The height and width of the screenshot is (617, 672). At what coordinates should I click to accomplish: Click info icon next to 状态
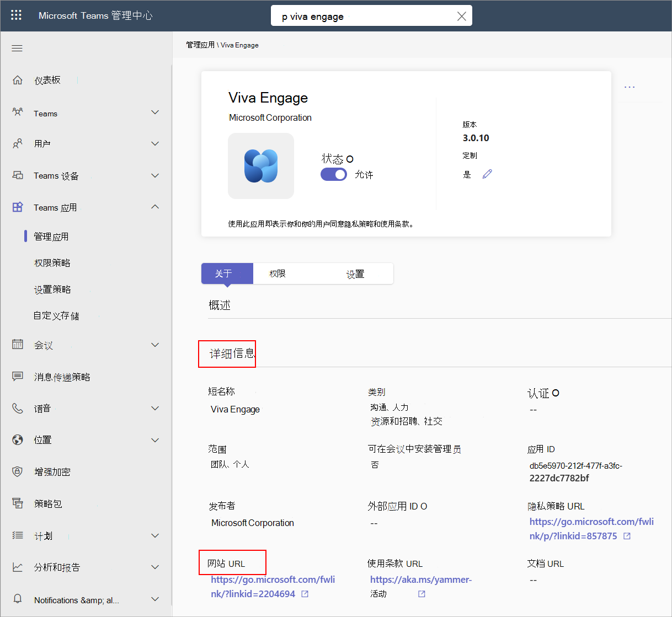[350, 159]
